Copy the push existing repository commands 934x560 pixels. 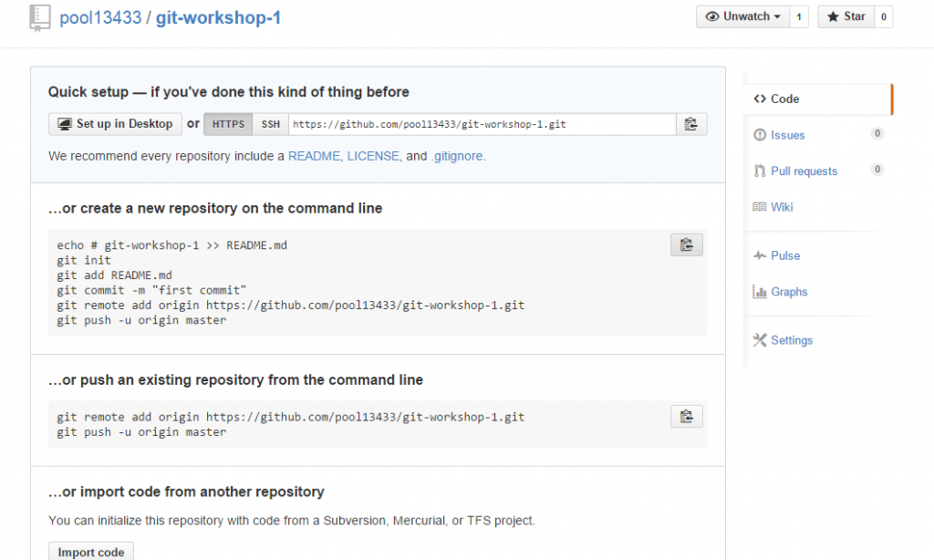point(687,416)
